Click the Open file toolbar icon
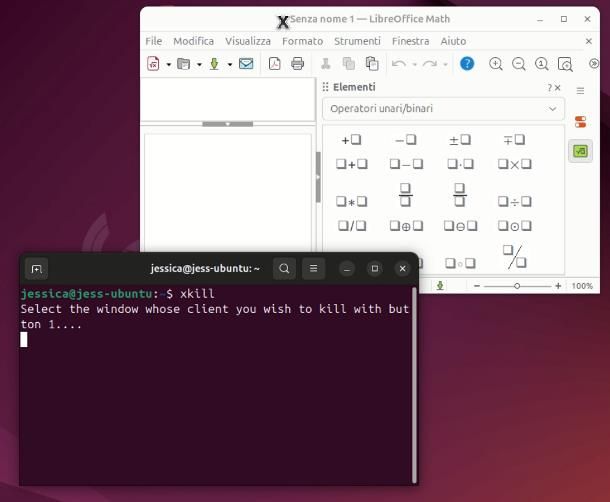The width and height of the screenshot is (610, 502). (x=183, y=63)
